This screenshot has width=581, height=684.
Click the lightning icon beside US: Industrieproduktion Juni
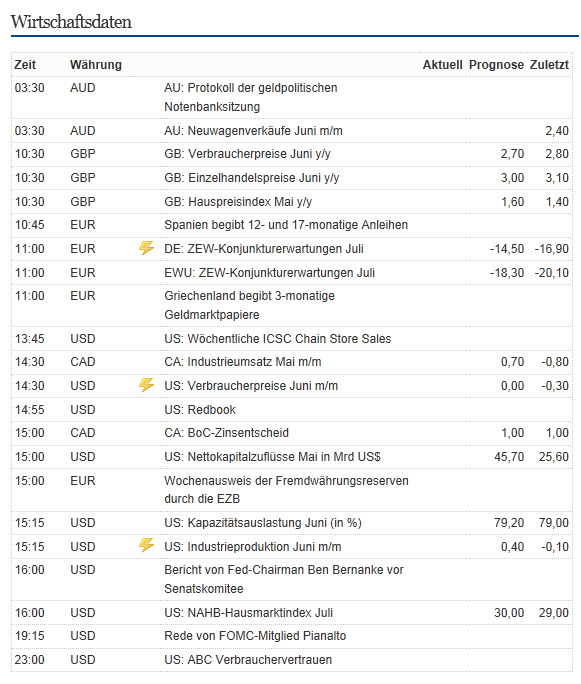pos(146,545)
